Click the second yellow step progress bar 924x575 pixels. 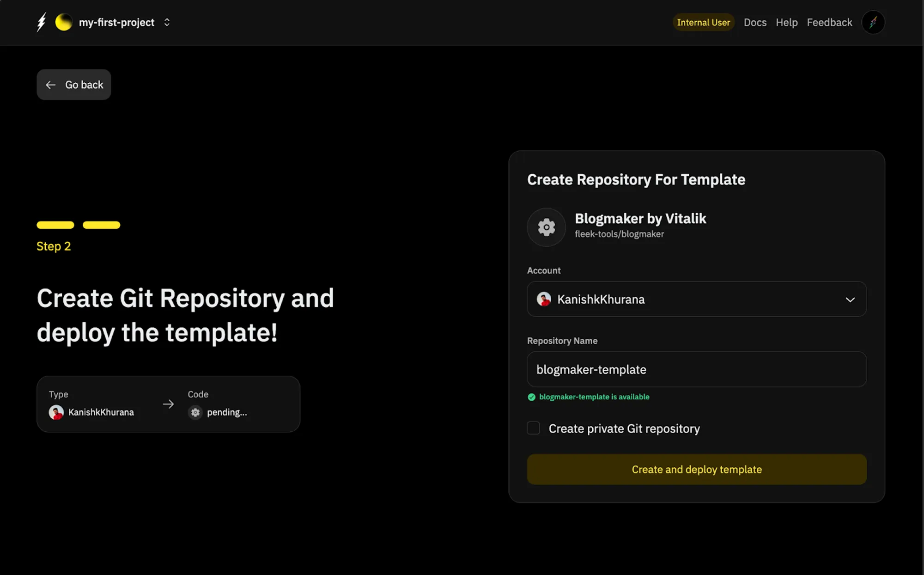pyautogui.click(x=101, y=225)
